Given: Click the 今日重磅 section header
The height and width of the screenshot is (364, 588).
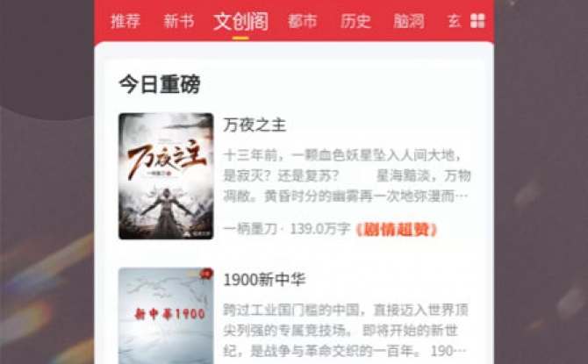Looking at the screenshot, I should (160, 83).
